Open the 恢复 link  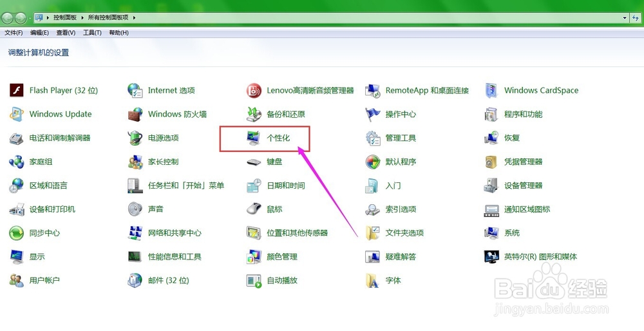[512, 138]
